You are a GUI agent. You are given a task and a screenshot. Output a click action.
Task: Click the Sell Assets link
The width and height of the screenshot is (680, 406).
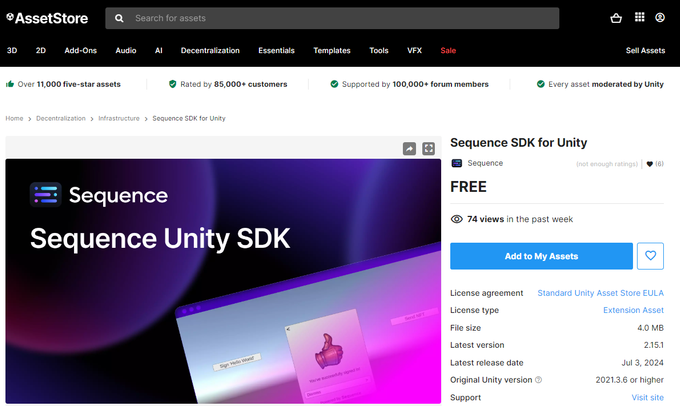click(645, 50)
